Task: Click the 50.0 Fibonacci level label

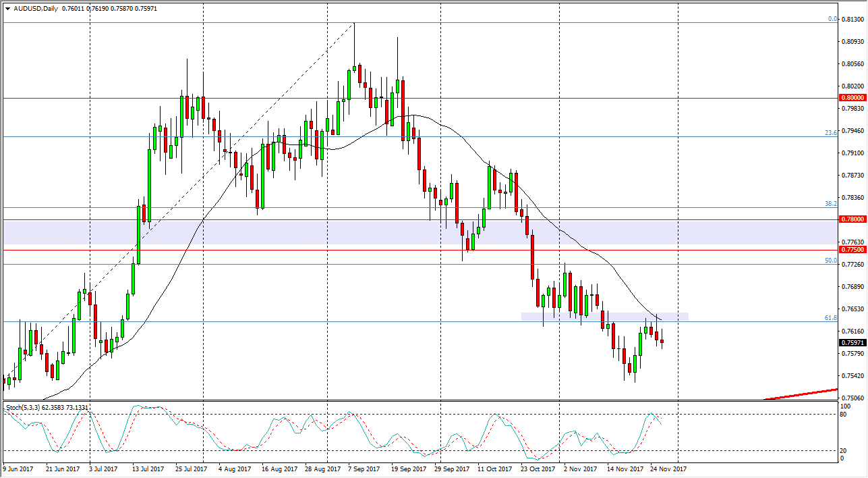Action: [830, 261]
